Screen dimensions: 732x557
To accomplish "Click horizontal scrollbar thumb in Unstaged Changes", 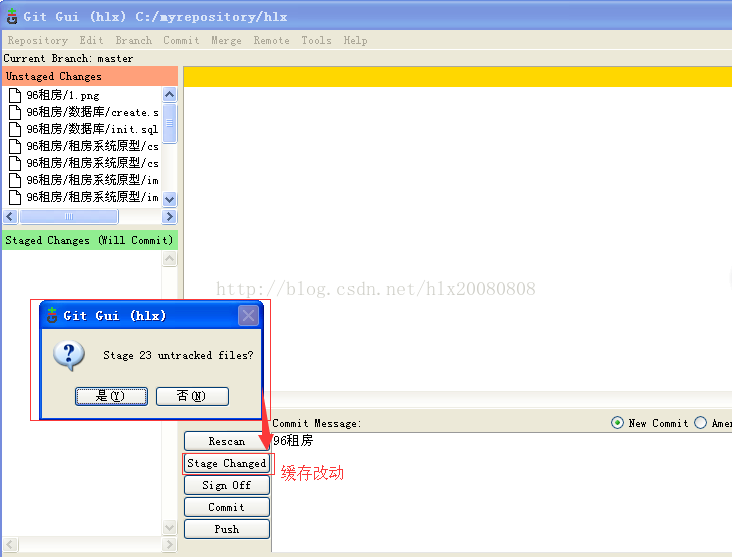I will (69, 217).
